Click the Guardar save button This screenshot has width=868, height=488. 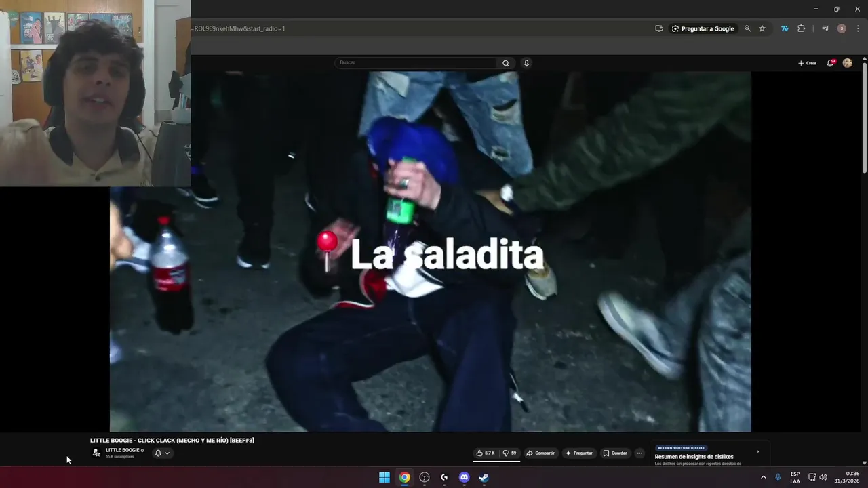[x=615, y=453]
